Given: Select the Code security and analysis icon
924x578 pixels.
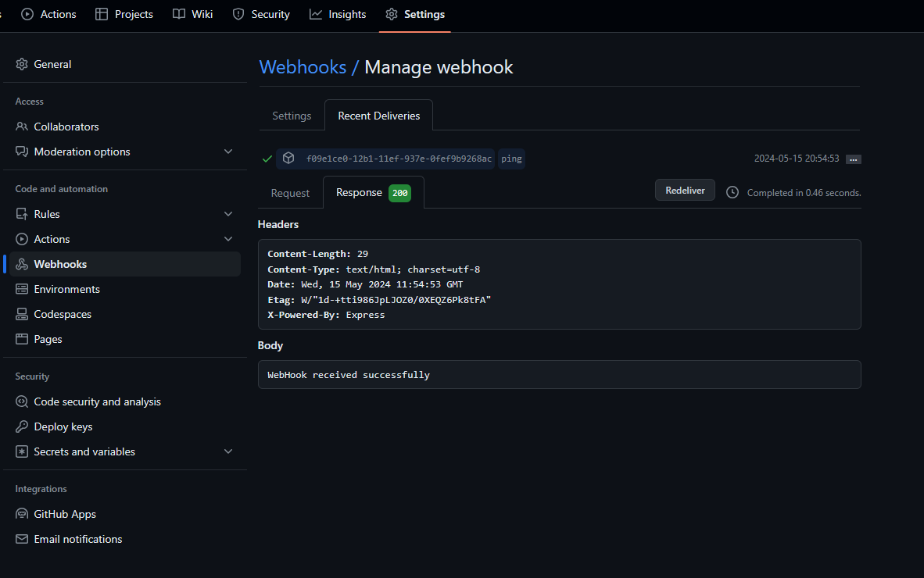Looking at the screenshot, I should pyautogui.click(x=22, y=401).
